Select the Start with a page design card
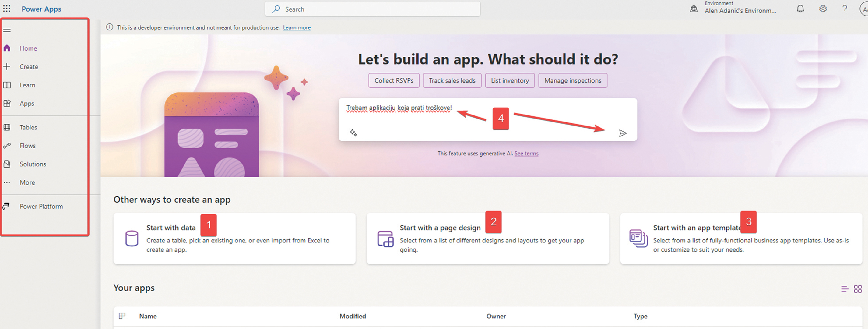The height and width of the screenshot is (329, 868). point(487,238)
